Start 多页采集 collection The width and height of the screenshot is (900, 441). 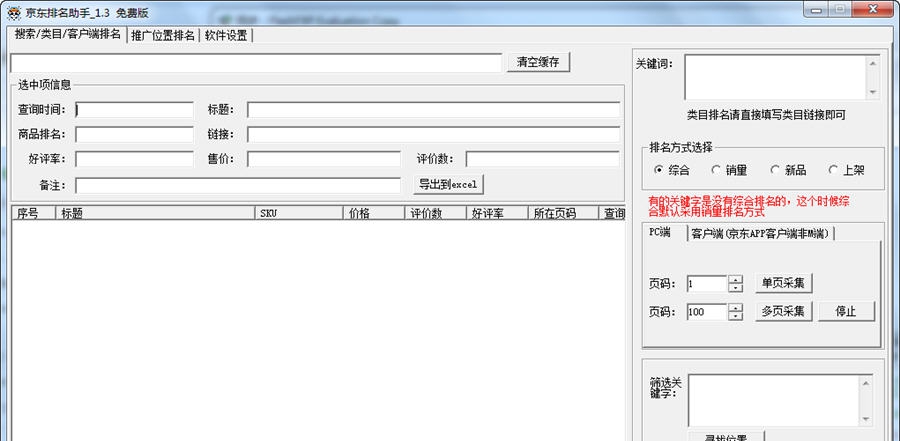(x=783, y=311)
